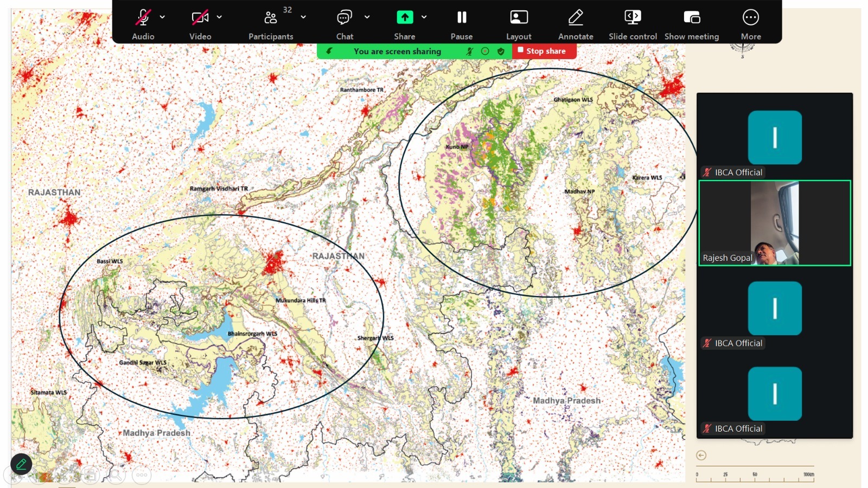
Task: Unmute the microphone via Audio icon
Action: (143, 18)
